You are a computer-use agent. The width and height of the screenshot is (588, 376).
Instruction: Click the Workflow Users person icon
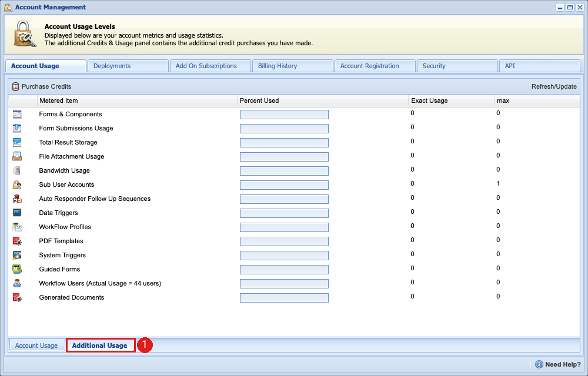[17, 283]
